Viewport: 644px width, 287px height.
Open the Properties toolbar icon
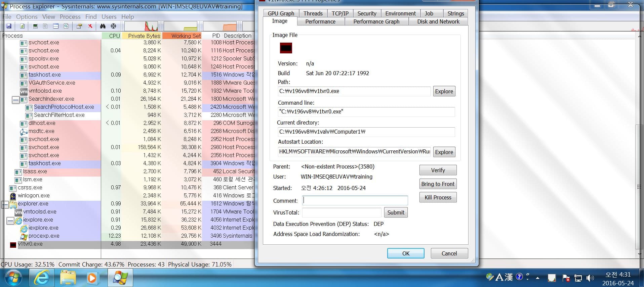click(x=79, y=26)
